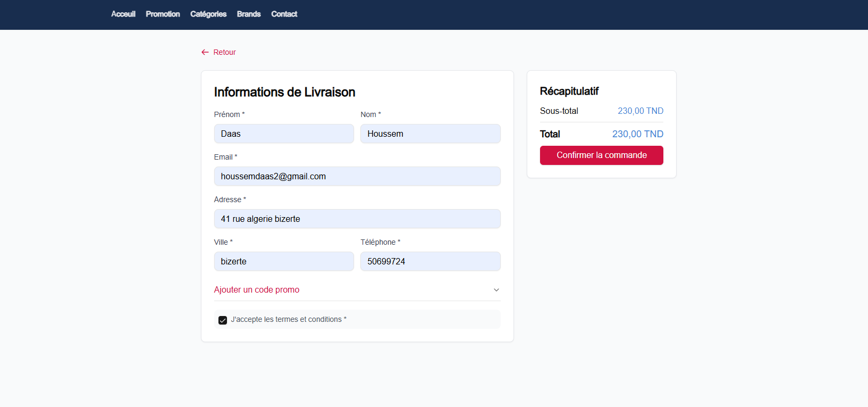Uncheck the accept terms and conditions checkbox
The width and height of the screenshot is (868, 407).
pos(223,320)
